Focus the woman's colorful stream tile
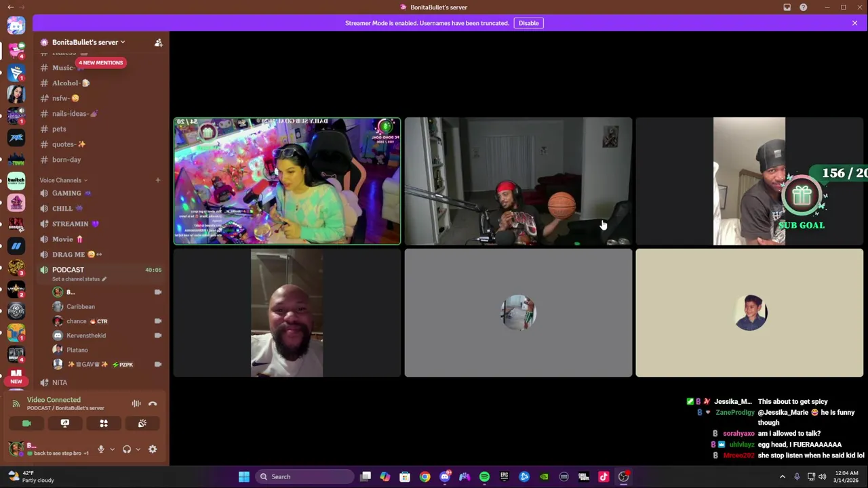 coord(287,181)
